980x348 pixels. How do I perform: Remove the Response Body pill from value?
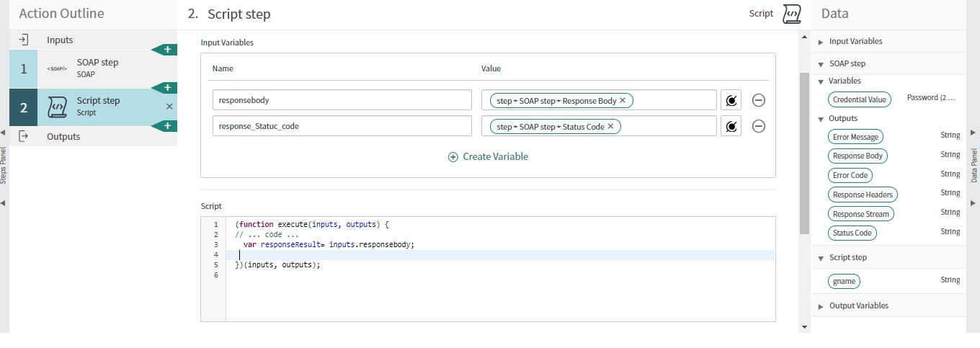622,100
